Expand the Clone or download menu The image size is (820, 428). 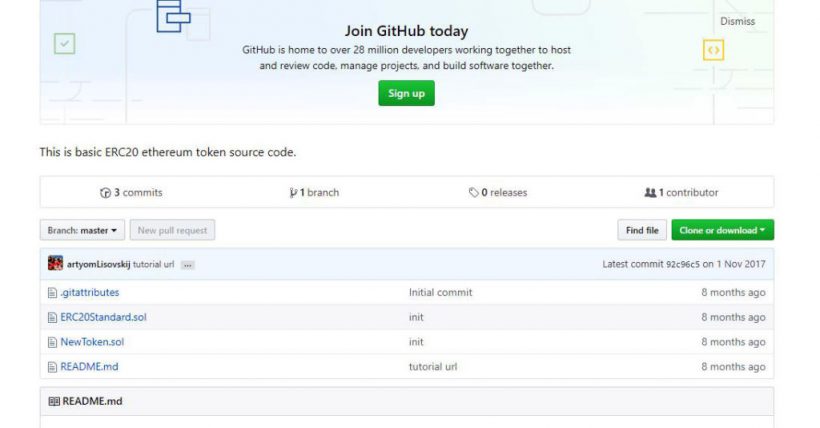[x=722, y=231]
